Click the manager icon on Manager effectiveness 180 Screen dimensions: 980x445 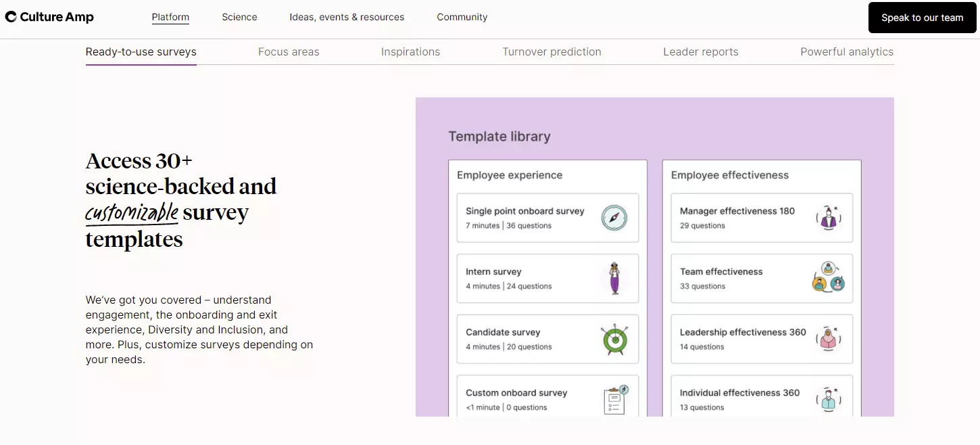(x=828, y=218)
